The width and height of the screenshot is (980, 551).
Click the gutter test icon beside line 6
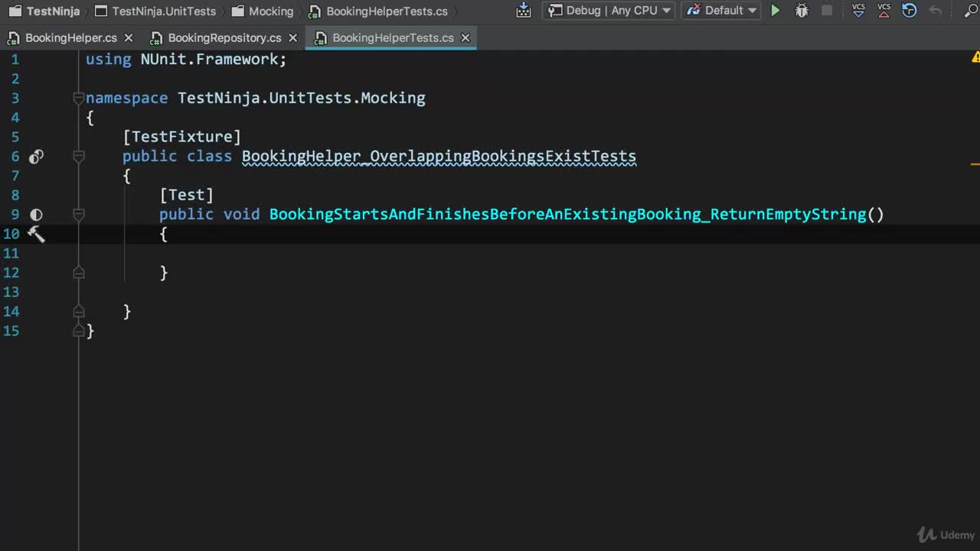pyautogui.click(x=36, y=157)
